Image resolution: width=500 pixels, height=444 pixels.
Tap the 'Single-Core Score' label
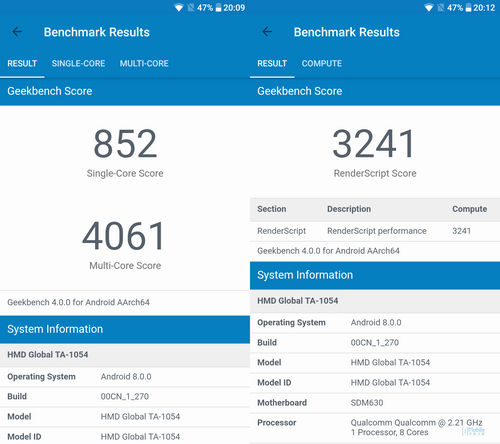(125, 173)
